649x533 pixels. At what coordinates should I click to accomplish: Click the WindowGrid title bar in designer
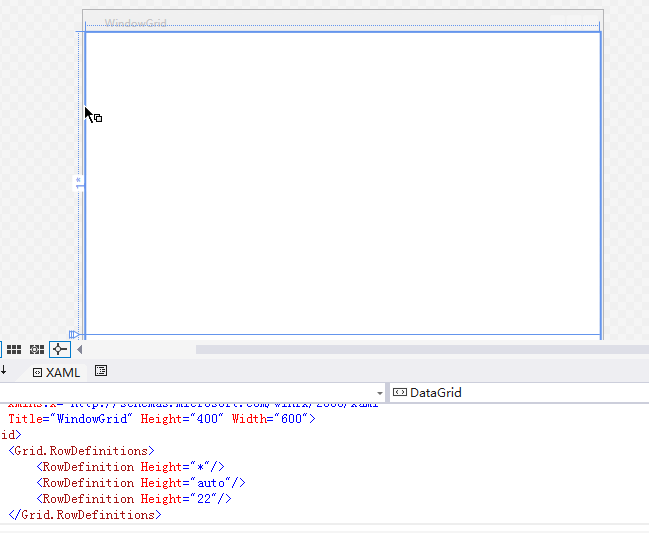136,22
